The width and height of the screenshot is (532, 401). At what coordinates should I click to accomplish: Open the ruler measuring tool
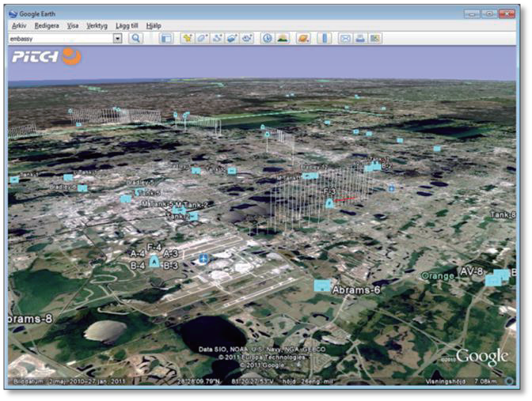pyautogui.click(x=324, y=38)
